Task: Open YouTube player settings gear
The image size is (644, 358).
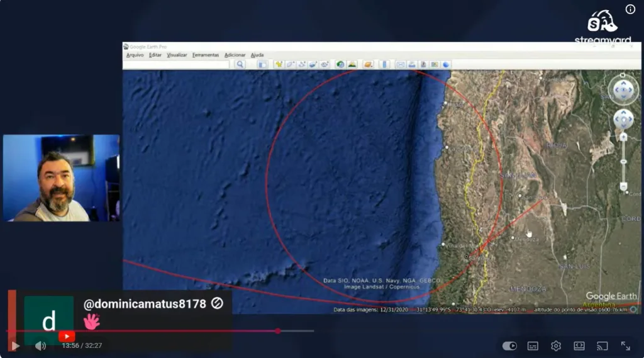Action: [x=556, y=346]
